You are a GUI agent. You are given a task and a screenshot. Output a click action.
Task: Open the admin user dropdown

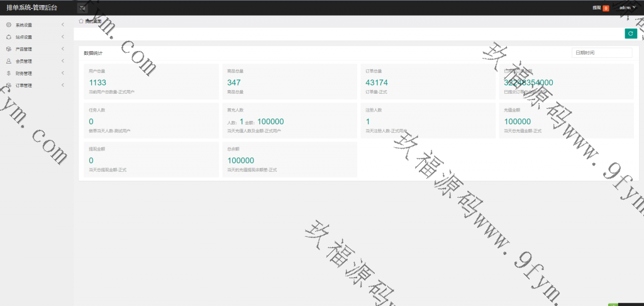[627, 8]
